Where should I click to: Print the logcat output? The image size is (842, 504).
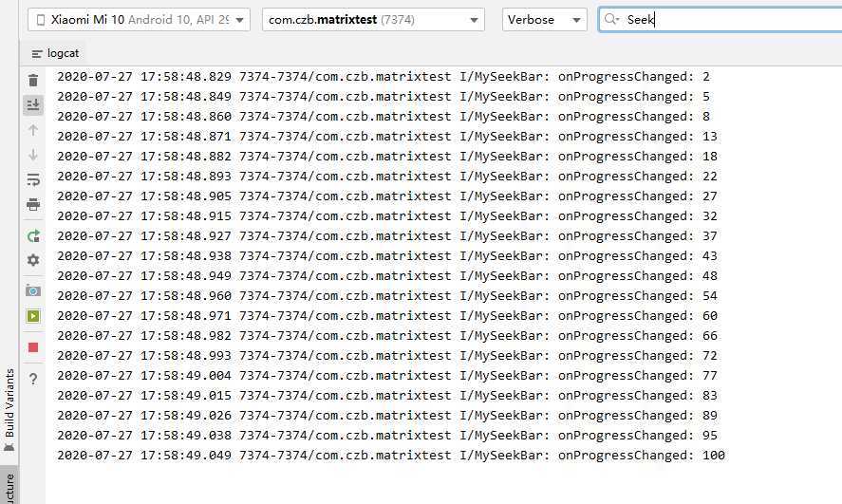tap(33, 204)
